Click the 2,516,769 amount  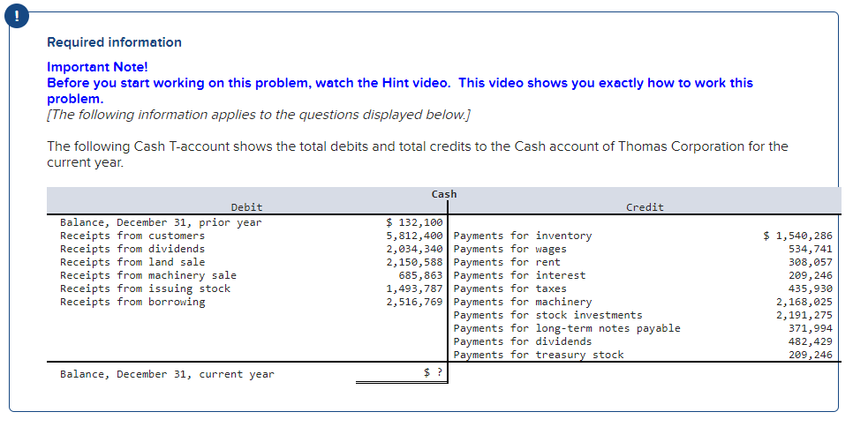pyautogui.click(x=415, y=302)
